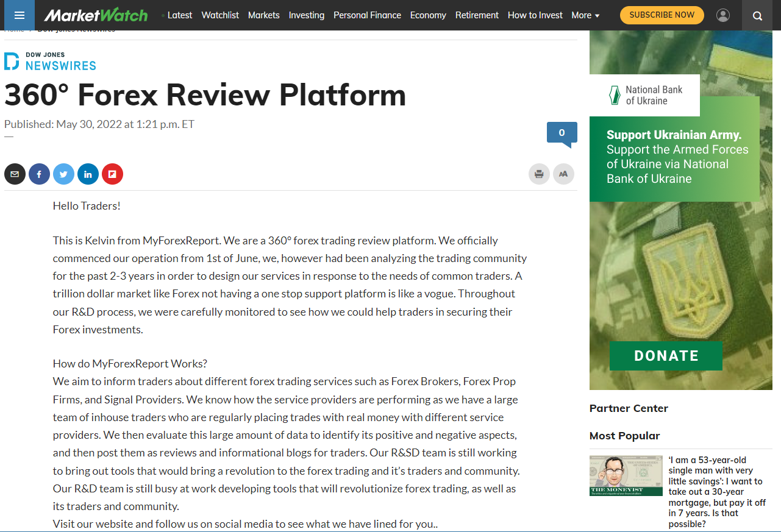This screenshot has width=781, height=532.
Task: Expand the More navigation dropdown
Action: coord(585,15)
